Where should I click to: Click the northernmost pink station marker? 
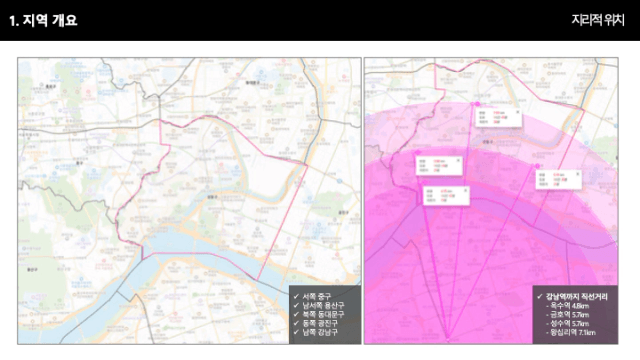[477, 104]
